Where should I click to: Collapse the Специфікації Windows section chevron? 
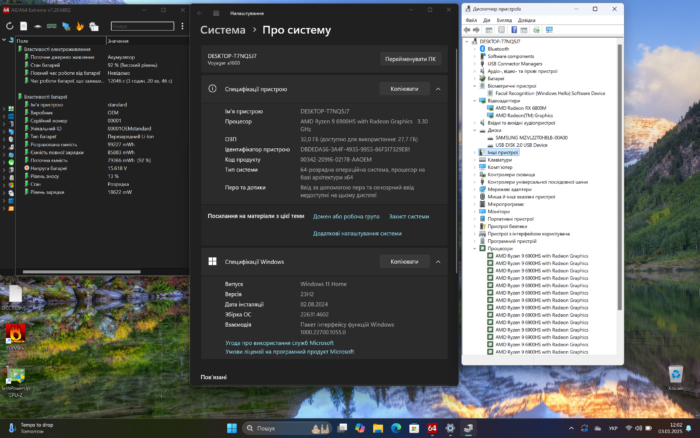click(x=438, y=262)
